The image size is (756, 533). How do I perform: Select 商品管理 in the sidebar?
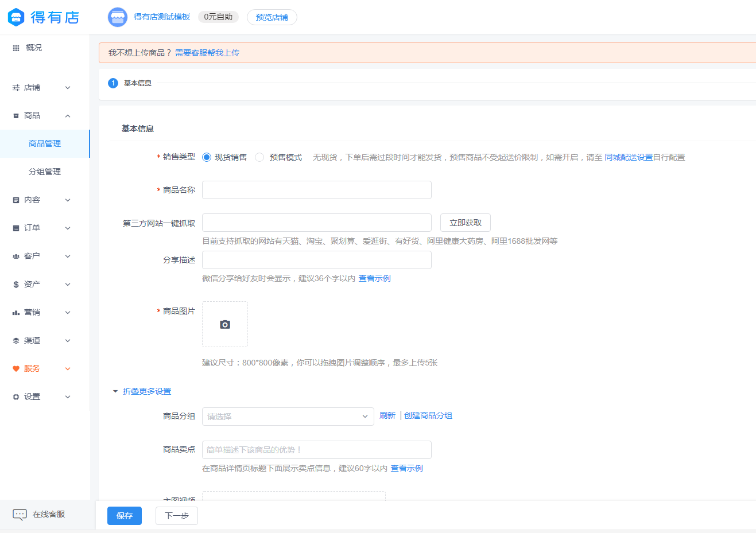[45, 143]
